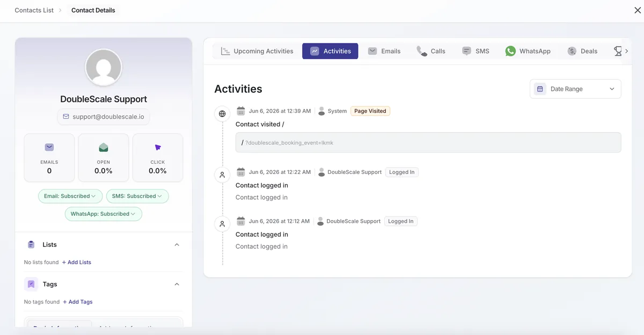
Task: Click the Logged In badge at 12:22 AM
Action: pos(402,172)
